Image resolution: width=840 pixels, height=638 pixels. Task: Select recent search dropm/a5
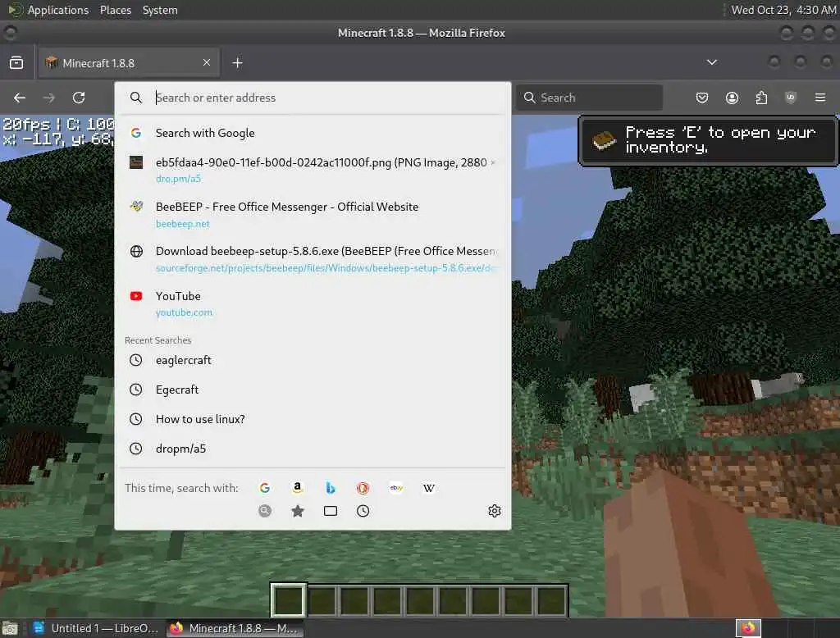[x=313, y=449]
